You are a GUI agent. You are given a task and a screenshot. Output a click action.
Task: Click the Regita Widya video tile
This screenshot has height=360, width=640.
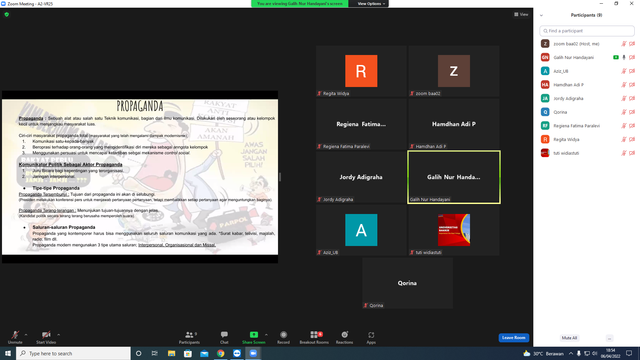[361, 71]
